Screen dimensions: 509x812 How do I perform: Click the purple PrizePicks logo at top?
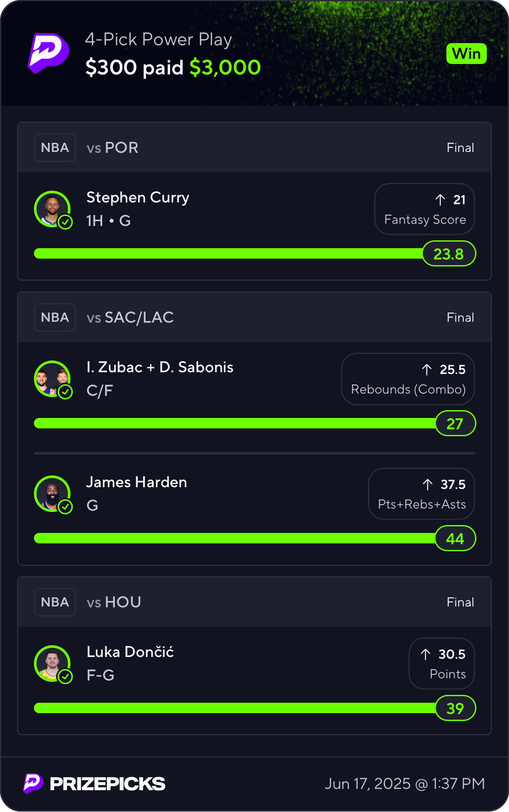[49, 53]
